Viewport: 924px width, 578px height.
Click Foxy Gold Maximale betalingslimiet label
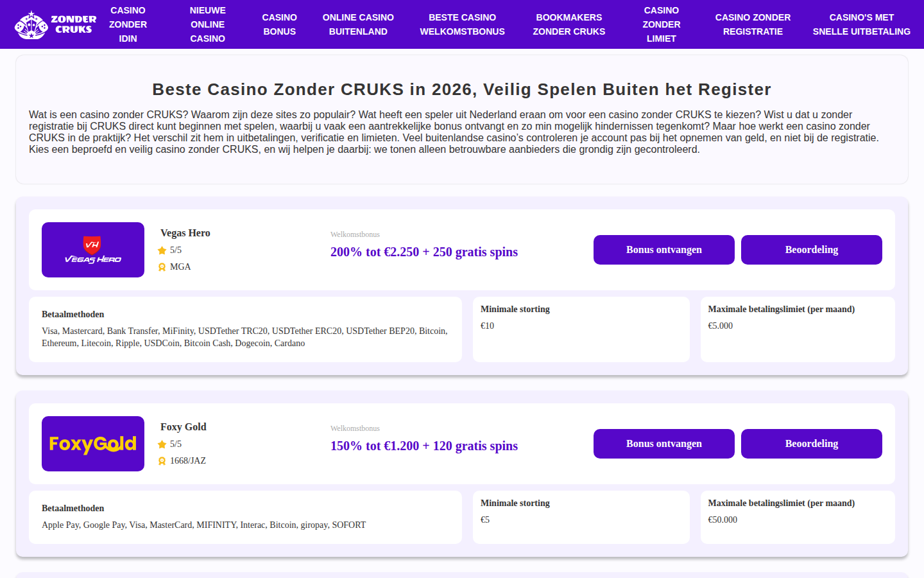click(782, 504)
